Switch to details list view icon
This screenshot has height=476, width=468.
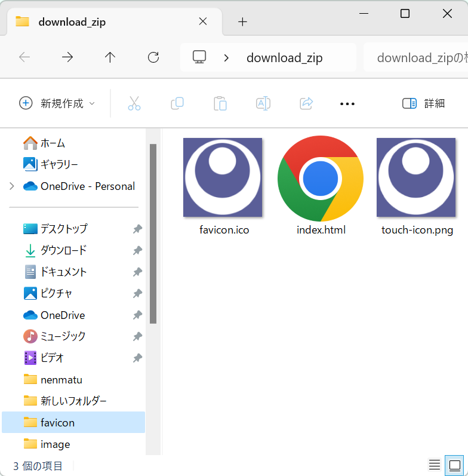tap(435, 465)
